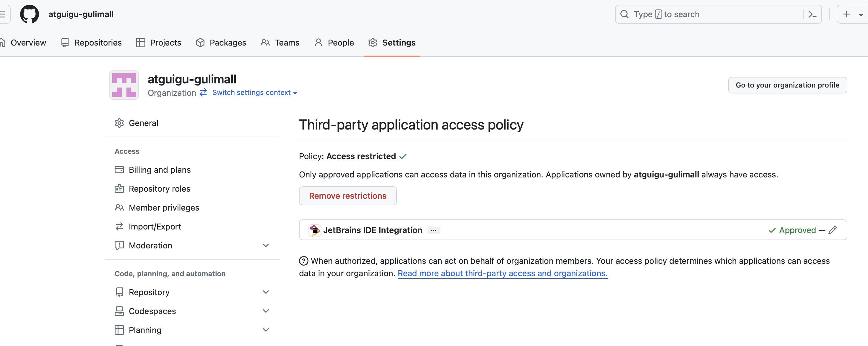Expand the Moderation settings section
The width and height of the screenshot is (868, 346).
[266, 245]
